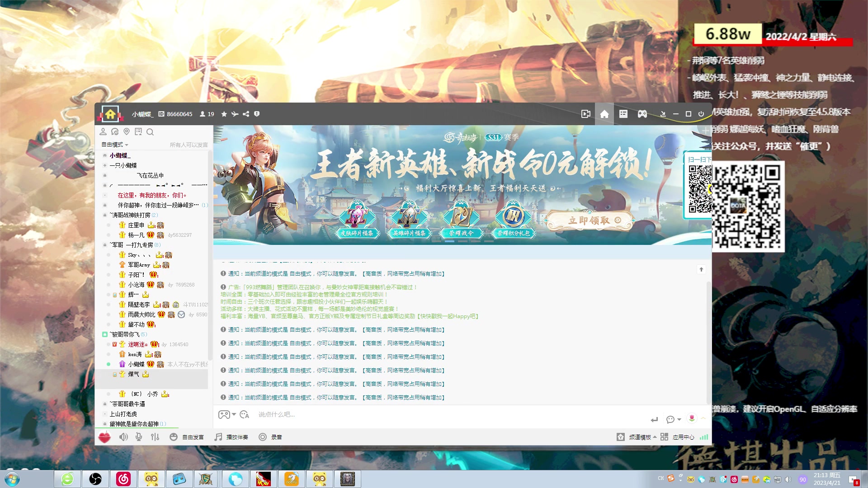This screenshot has height=488, width=868.
Task: Open the OBS Studio taskbar icon
Action: 95,479
